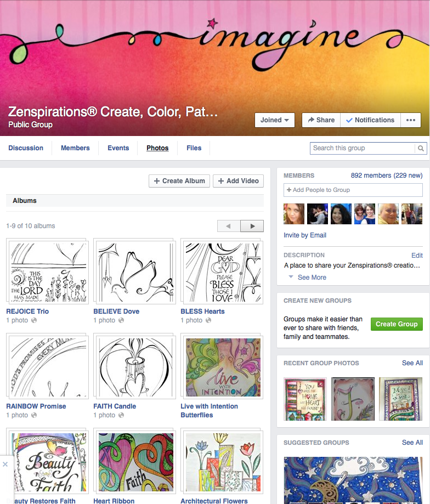Click the Share arrow button
The width and height of the screenshot is (430, 504).
[321, 120]
